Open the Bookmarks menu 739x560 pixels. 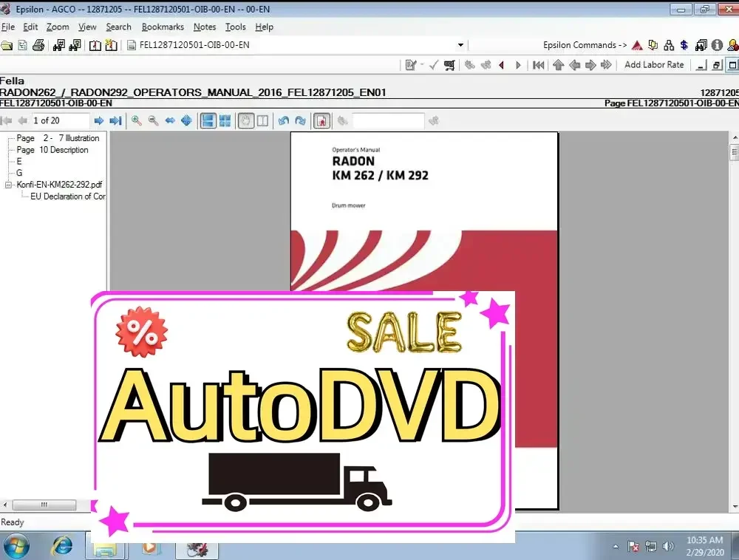163,27
